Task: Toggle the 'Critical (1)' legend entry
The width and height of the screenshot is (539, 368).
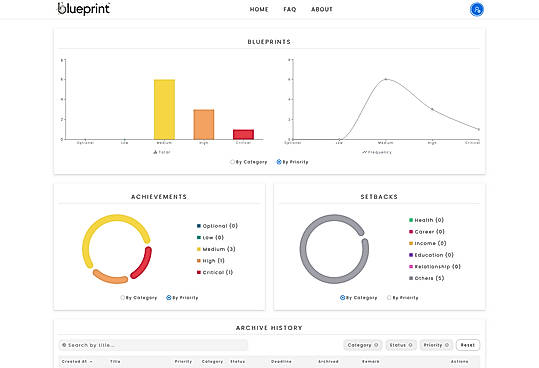Action: point(215,272)
